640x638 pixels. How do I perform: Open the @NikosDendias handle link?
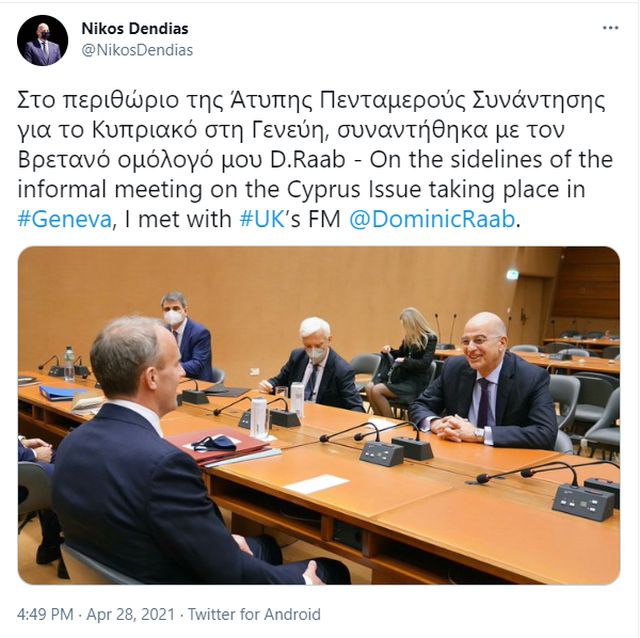[x=137, y=50]
